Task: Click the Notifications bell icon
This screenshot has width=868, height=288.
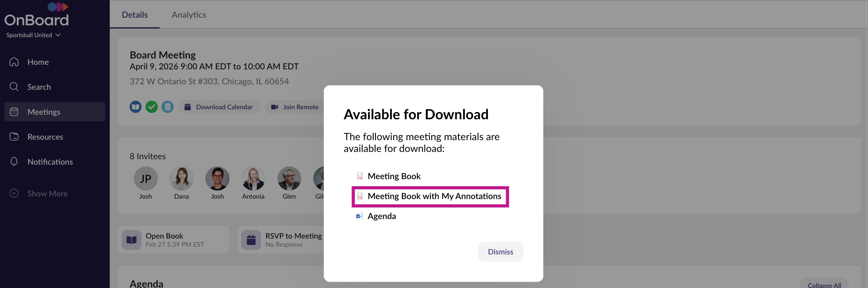Action: 14,162
